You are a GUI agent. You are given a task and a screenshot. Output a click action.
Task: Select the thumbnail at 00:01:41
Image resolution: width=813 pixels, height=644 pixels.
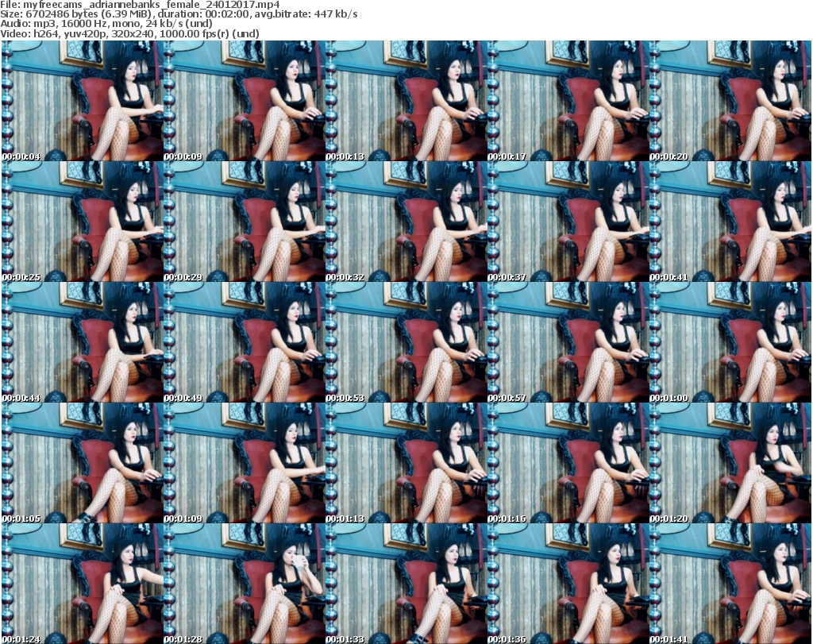pos(730,584)
